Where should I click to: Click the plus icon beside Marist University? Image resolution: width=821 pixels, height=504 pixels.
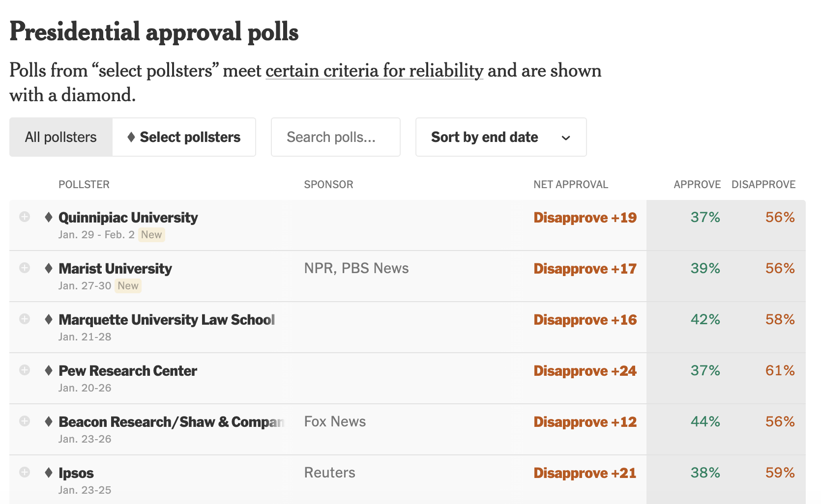click(x=25, y=268)
